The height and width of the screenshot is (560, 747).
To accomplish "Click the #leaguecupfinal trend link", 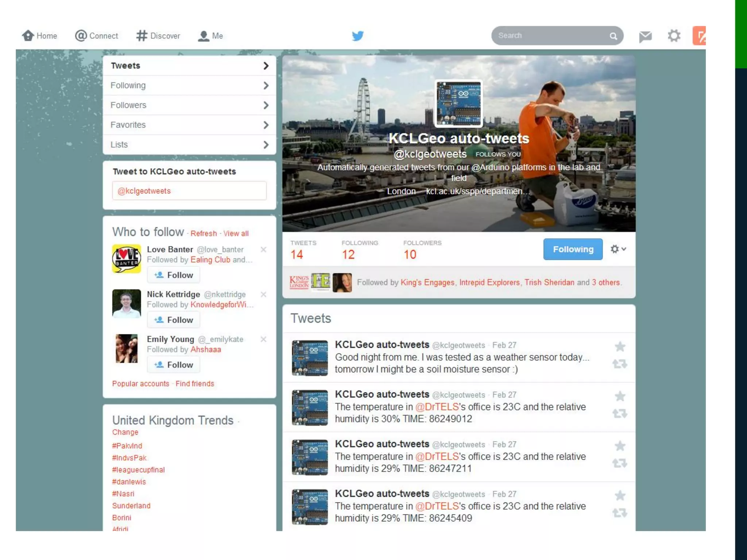I will [x=138, y=470].
